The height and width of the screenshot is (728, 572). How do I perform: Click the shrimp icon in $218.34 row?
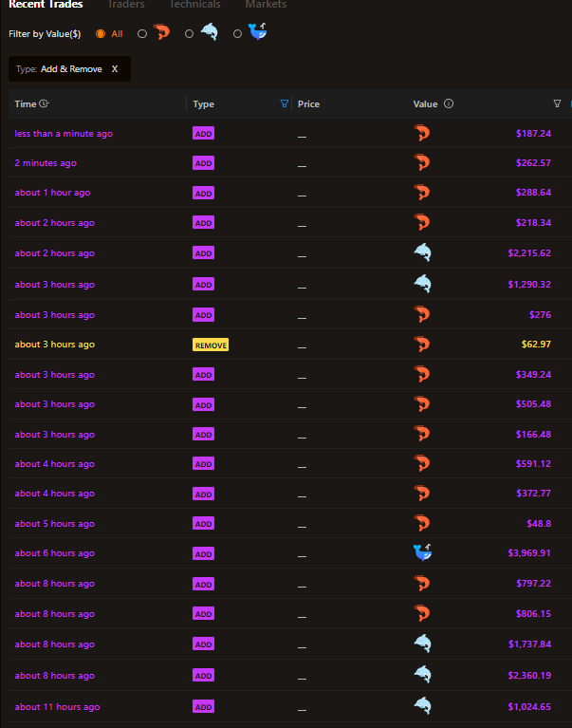click(x=422, y=222)
